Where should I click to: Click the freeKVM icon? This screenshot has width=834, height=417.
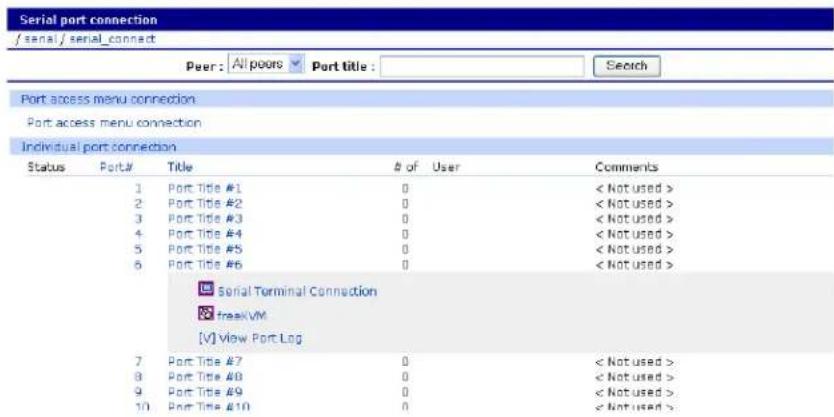206,313
